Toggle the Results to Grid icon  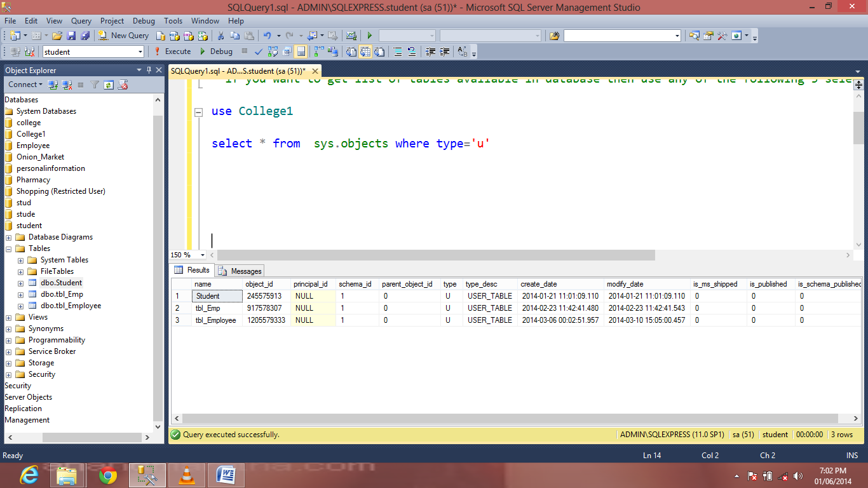(x=365, y=51)
